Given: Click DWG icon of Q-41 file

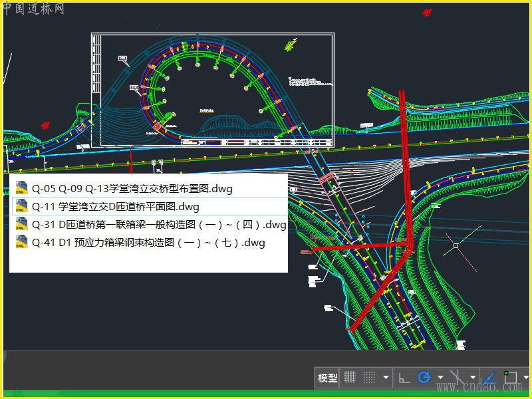Looking at the screenshot, I should point(21,242).
